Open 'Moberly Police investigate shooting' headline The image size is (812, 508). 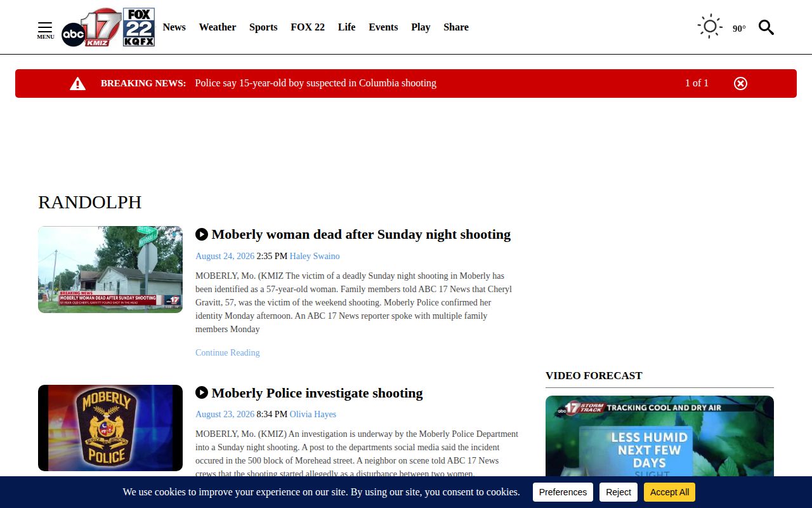pos(317,393)
